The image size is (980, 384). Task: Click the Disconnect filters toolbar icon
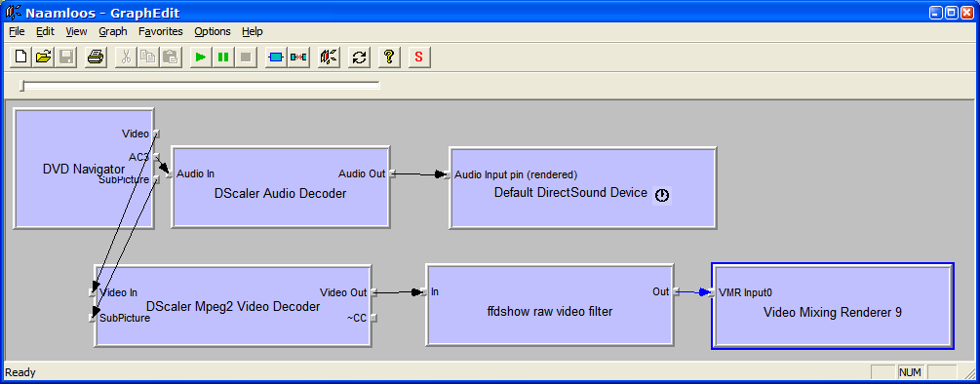point(298,57)
